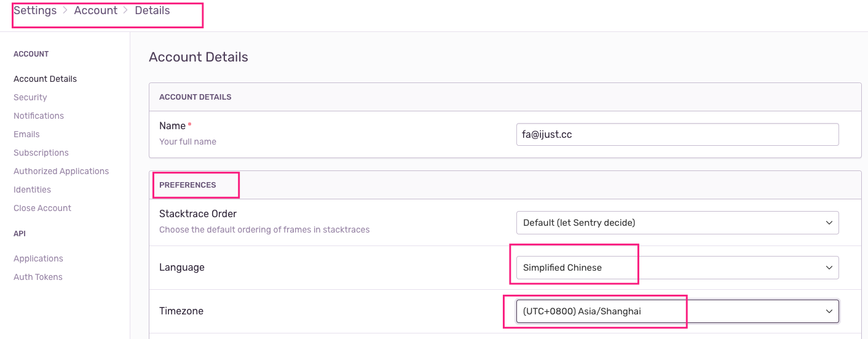Open the Emails settings page
Image resolution: width=868 pixels, height=339 pixels.
pyautogui.click(x=26, y=134)
